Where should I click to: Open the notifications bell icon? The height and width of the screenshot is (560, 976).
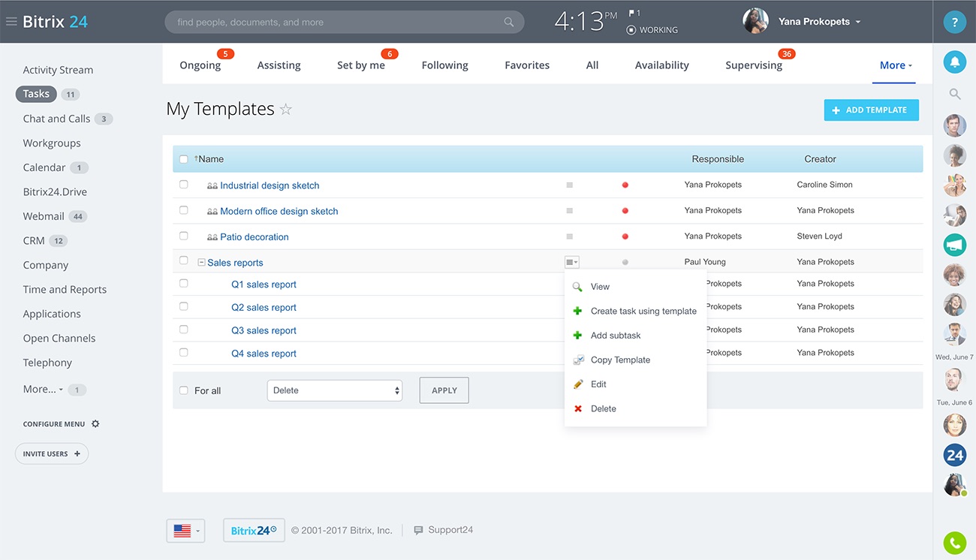click(954, 62)
